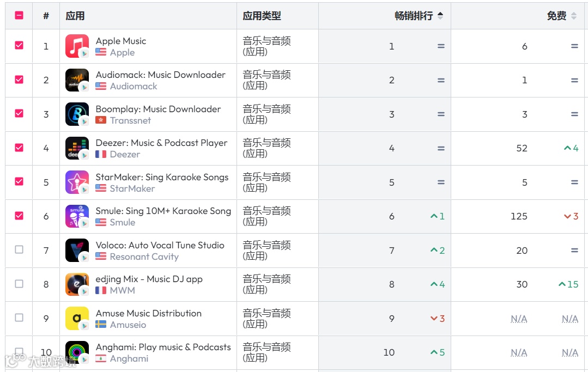
Task: Click the Swedish flag beside Amuseio
Action: pyautogui.click(x=100, y=325)
